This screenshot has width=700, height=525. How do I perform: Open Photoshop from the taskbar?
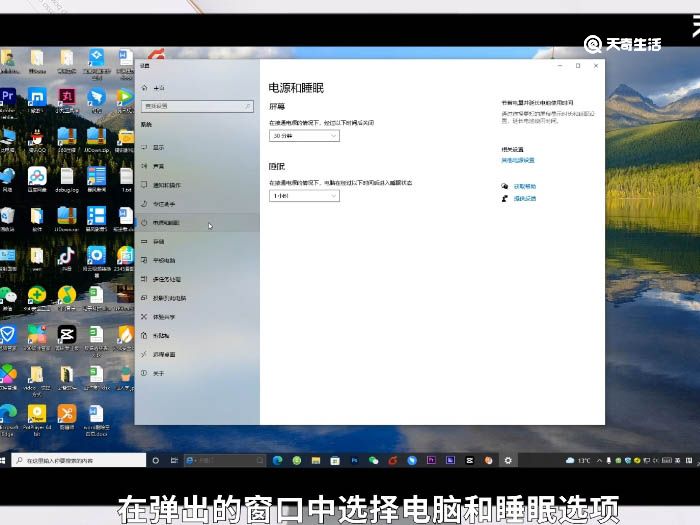click(x=354, y=460)
